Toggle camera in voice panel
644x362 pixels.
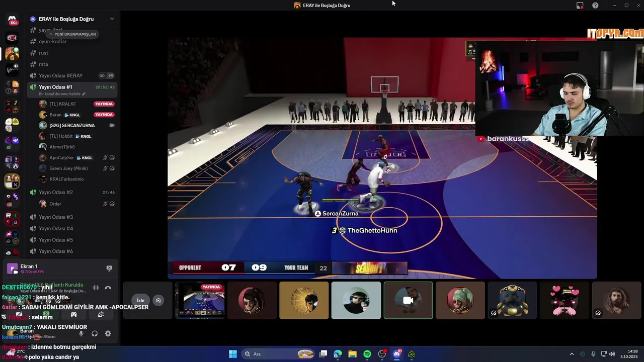(19, 314)
